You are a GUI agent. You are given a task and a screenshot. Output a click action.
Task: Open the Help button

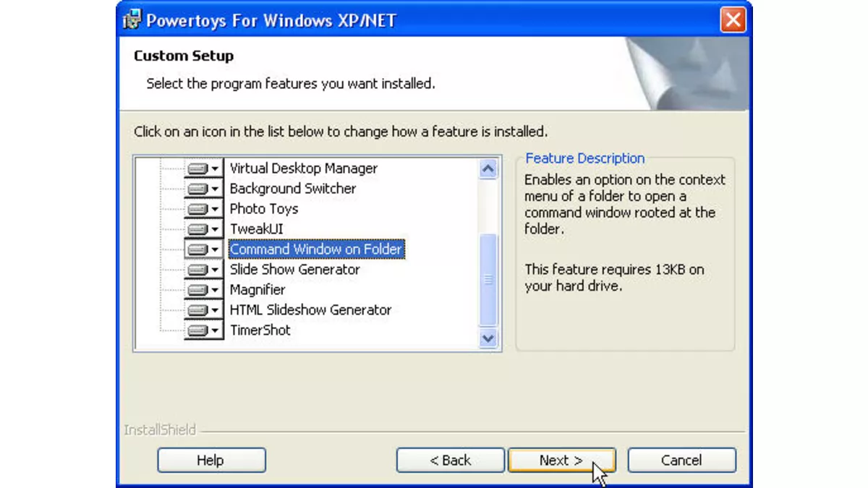(x=211, y=461)
